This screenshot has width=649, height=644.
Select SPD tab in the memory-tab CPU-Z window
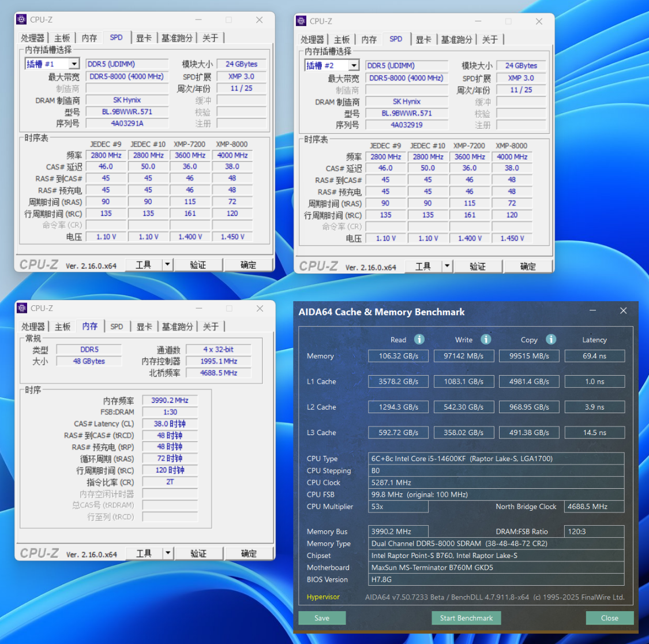point(117,327)
